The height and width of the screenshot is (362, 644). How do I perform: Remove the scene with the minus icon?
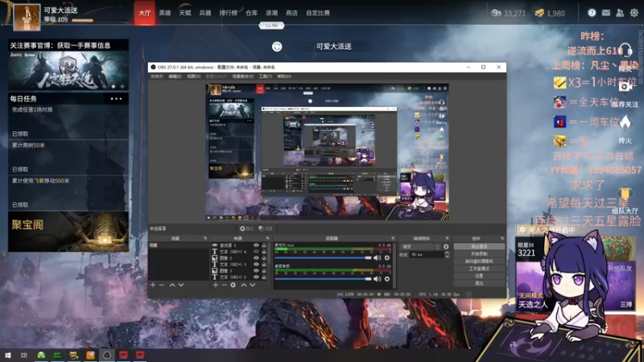click(162, 285)
